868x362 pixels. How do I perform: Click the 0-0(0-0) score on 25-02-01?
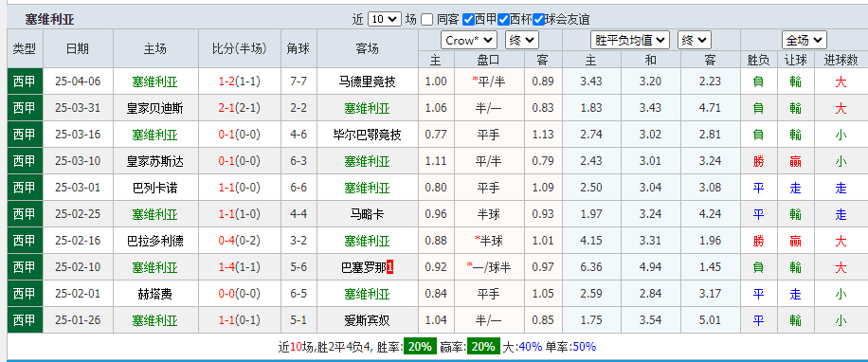239,294
